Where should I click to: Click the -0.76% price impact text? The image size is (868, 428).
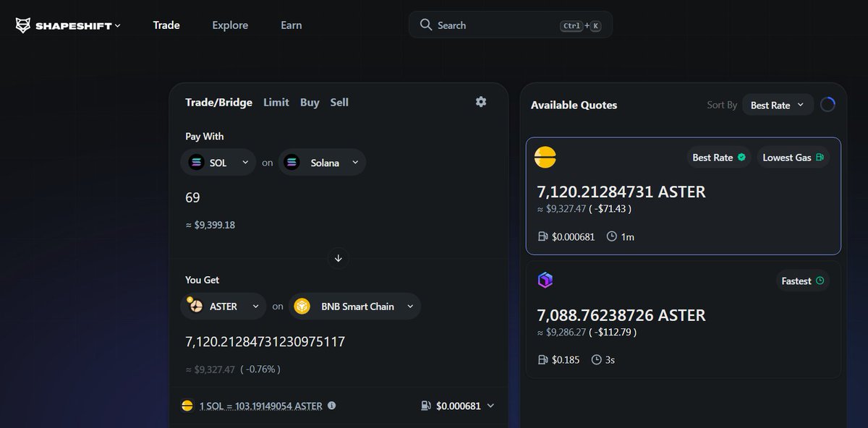[260, 369]
